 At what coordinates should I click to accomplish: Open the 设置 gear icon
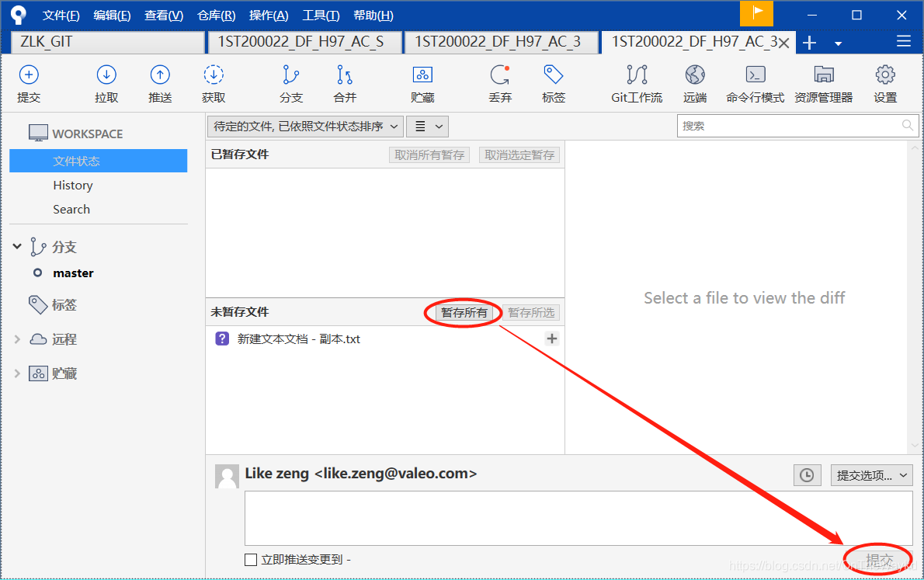pyautogui.click(x=885, y=75)
